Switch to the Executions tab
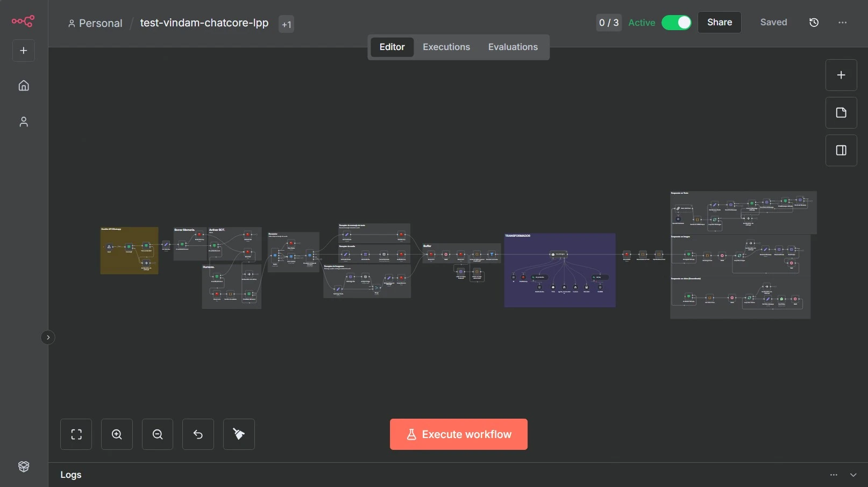Viewport: 868px width, 487px height. [446, 47]
